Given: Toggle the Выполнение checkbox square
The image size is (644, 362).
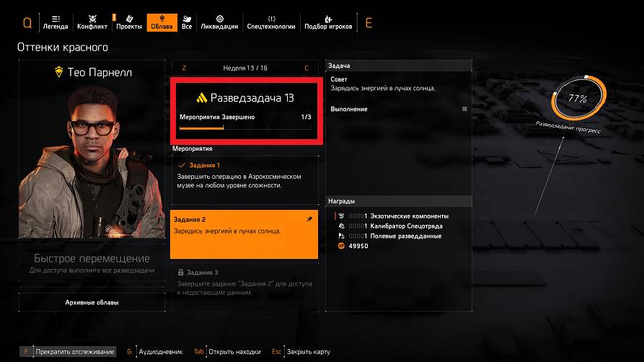Looking at the screenshot, I should 464,109.
